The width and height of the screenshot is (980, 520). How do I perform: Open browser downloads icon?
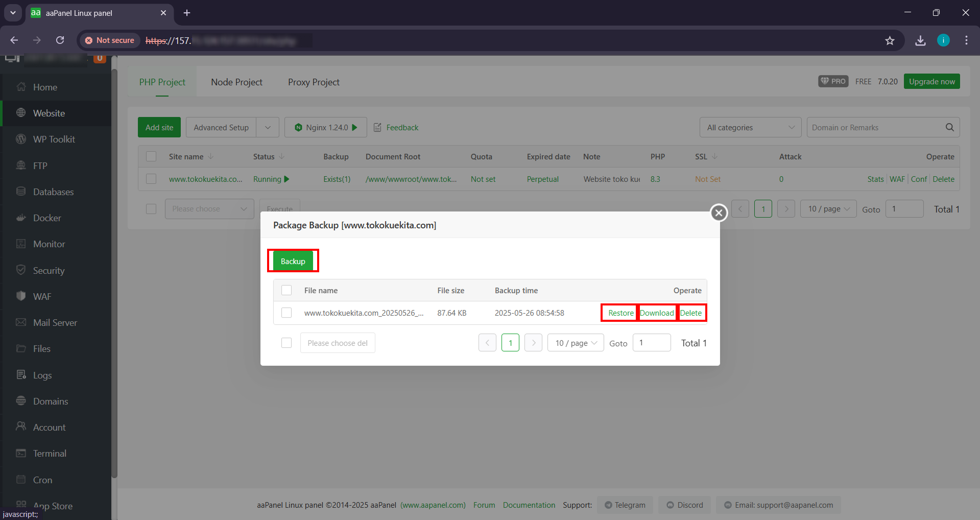(920, 40)
